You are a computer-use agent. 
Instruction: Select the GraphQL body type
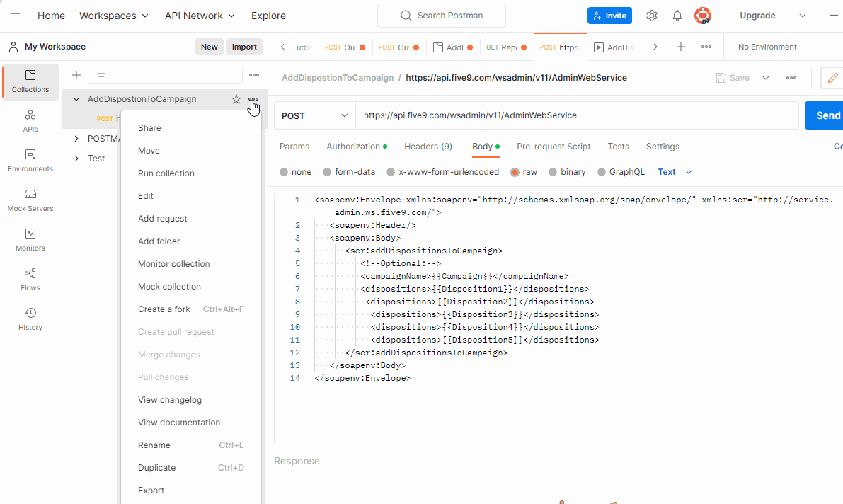pyautogui.click(x=602, y=172)
